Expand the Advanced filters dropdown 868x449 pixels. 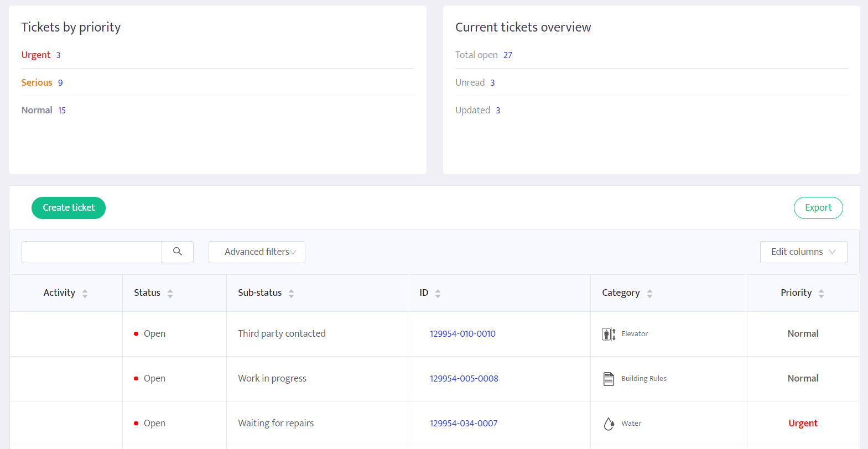257,252
